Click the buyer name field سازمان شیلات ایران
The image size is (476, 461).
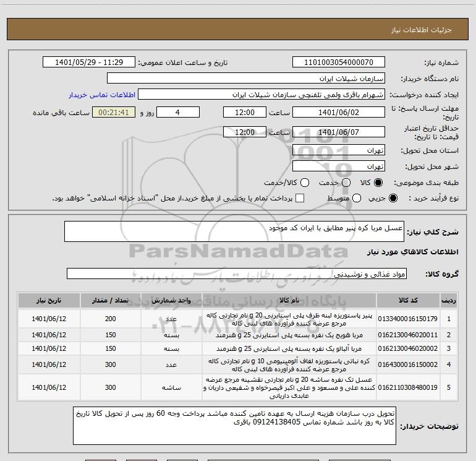(246, 79)
